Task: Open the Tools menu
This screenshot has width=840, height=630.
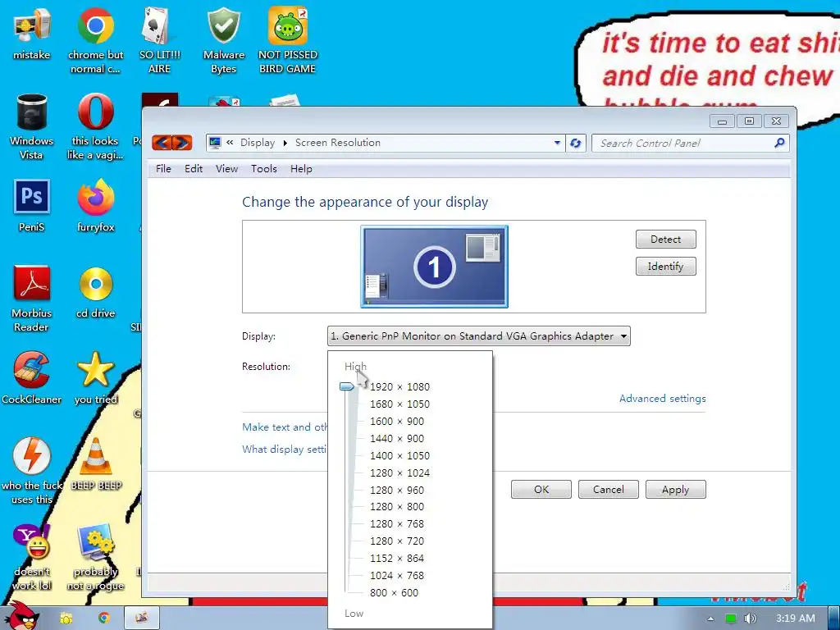Action: point(264,169)
